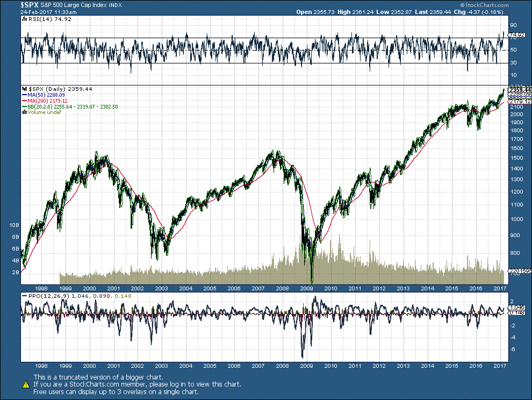Click the 'Free users can display' notice line
Viewport: 532px width, 400px height.
click(x=116, y=392)
